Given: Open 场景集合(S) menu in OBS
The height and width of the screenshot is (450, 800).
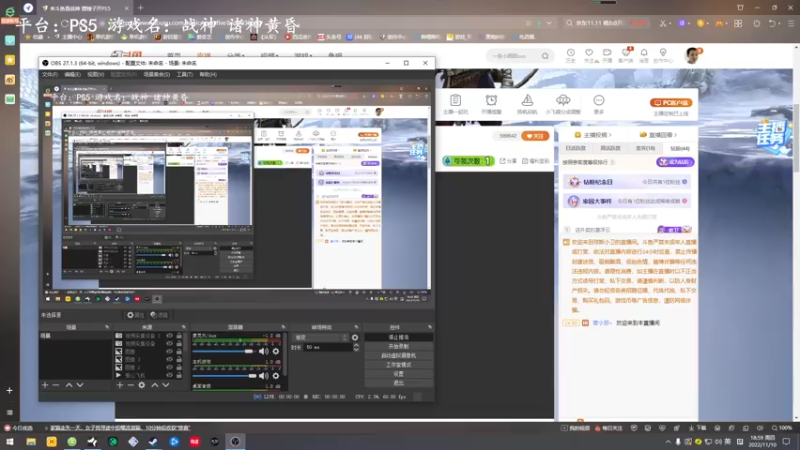Looking at the screenshot, I should tap(157, 74).
